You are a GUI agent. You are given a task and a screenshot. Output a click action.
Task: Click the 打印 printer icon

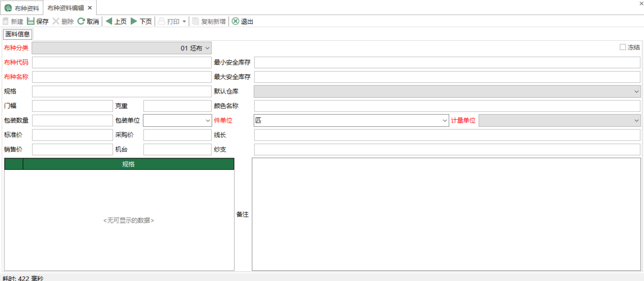[161, 21]
